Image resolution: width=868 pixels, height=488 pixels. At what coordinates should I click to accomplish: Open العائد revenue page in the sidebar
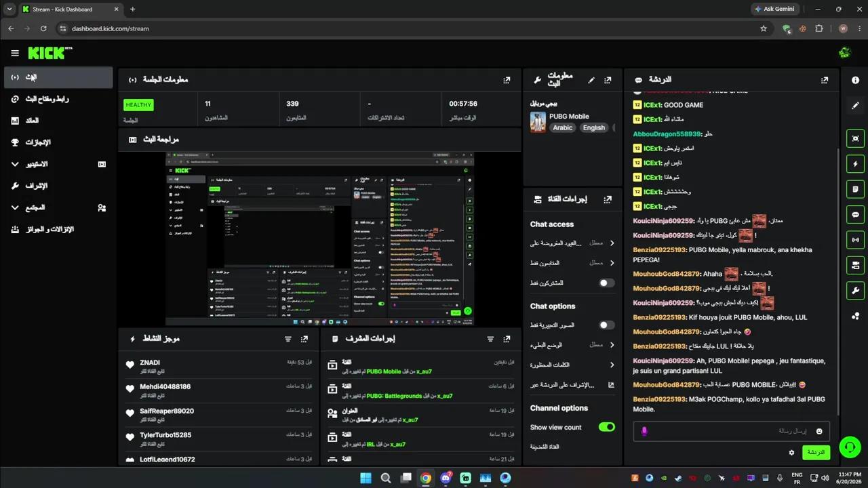pyautogui.click(x=58, y=121)
